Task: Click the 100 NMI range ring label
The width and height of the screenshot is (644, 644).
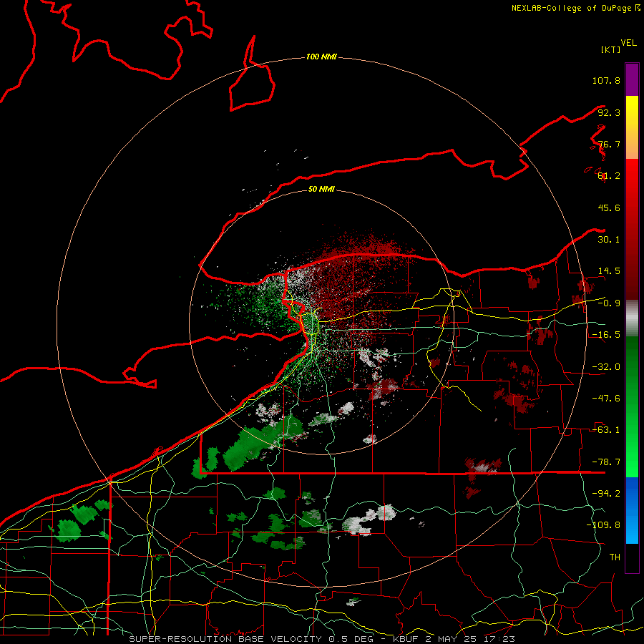Action: (x=321, y=57)
